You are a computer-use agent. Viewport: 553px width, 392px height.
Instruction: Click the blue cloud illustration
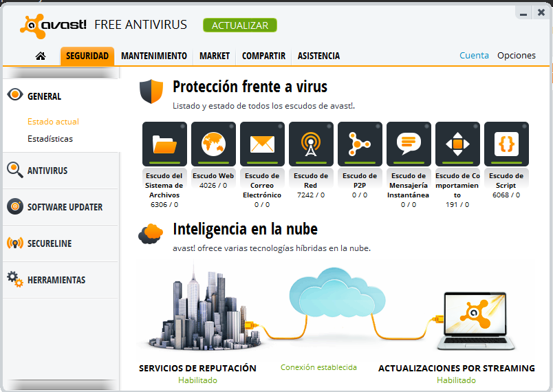(337, 292)
